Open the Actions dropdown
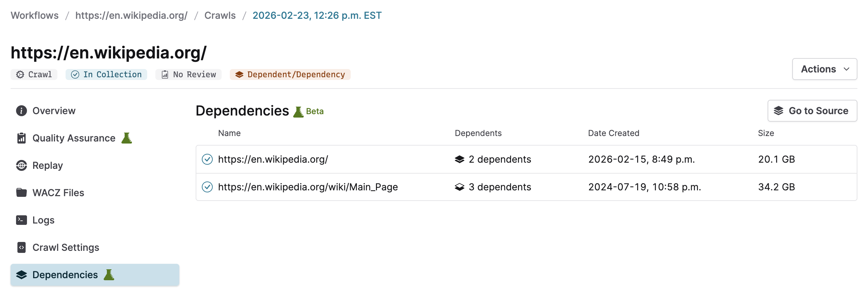 click(824, 69)
